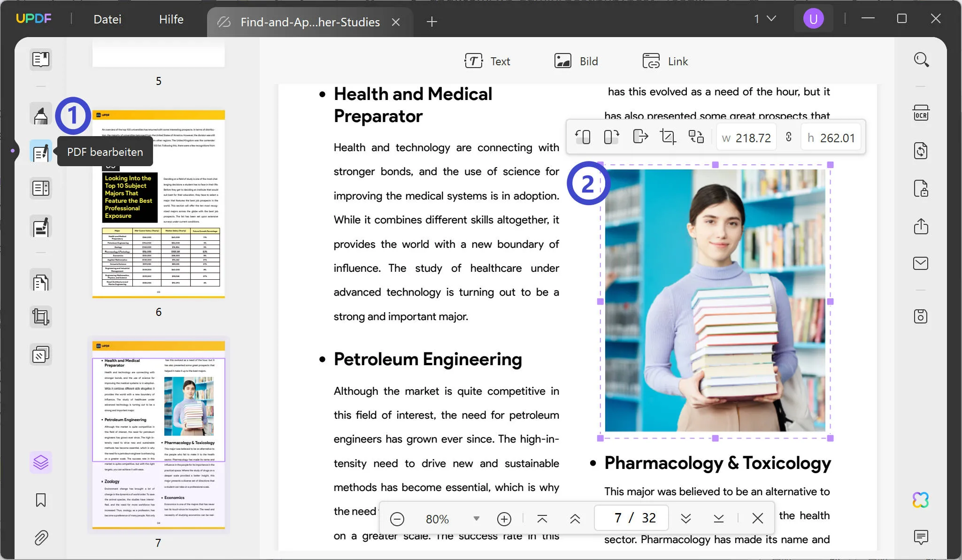Open the comments panel at bottom right
This screenshot has width=962, height=560.
pyautogui.click(x=921, y=537)
